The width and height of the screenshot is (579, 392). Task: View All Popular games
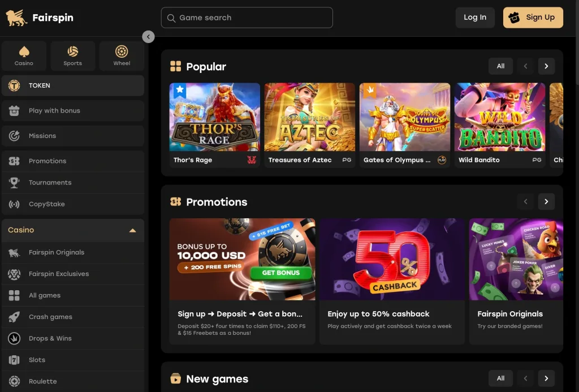click(500, 66)
